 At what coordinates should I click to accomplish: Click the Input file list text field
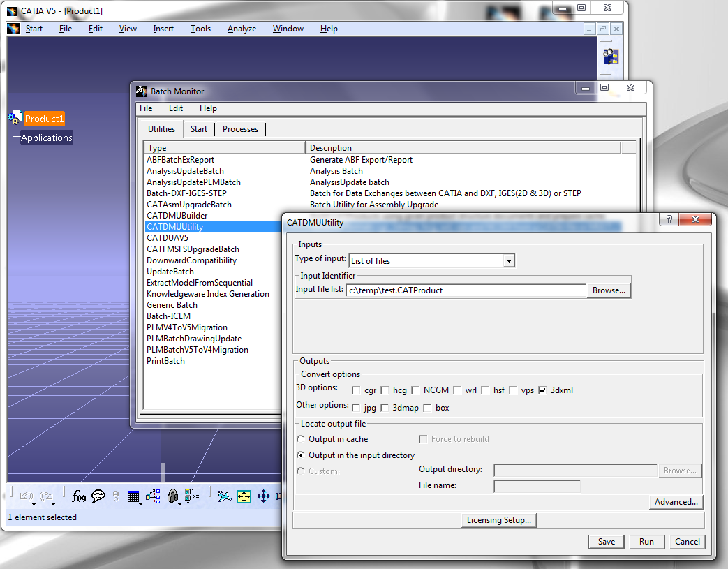pos(466,290)
